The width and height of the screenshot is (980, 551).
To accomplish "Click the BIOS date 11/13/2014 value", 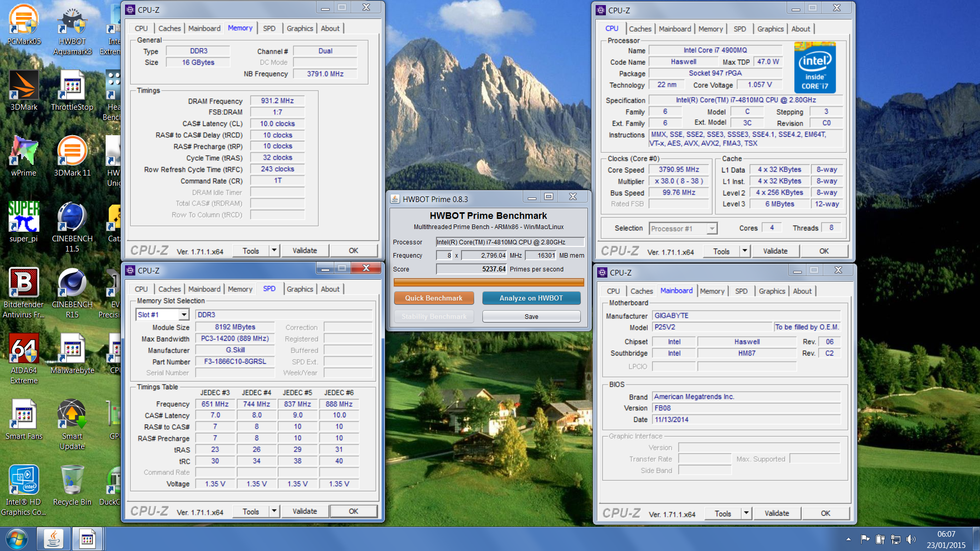I will 746,419.
